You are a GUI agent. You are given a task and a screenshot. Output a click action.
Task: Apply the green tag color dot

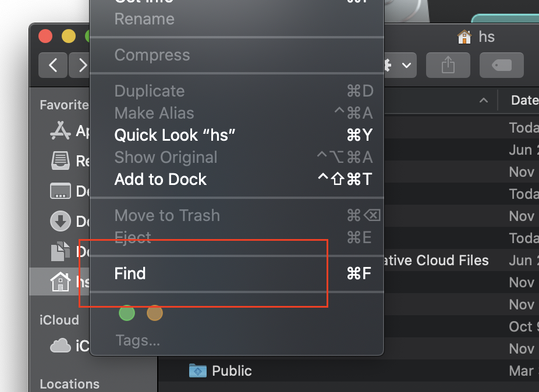(126, 313)
